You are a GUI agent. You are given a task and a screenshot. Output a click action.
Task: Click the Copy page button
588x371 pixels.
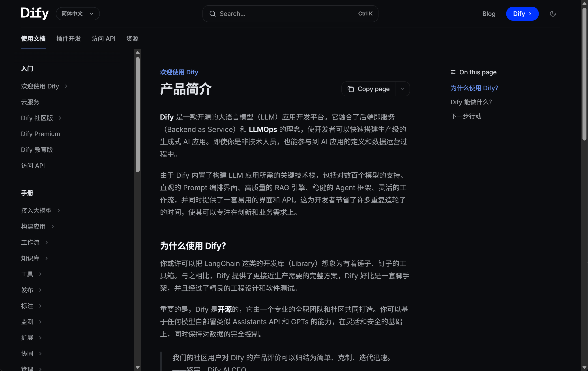(369, 89)
